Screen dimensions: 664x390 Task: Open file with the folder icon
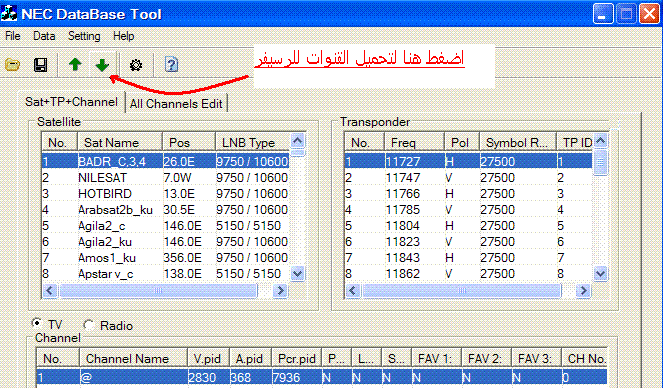(13, 65)
